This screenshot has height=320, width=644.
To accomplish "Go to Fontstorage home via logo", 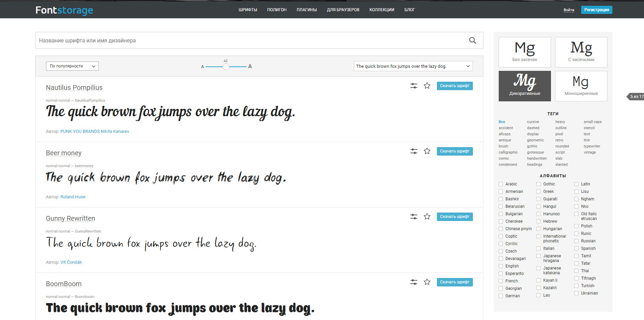I will click(x=64, y=10).
